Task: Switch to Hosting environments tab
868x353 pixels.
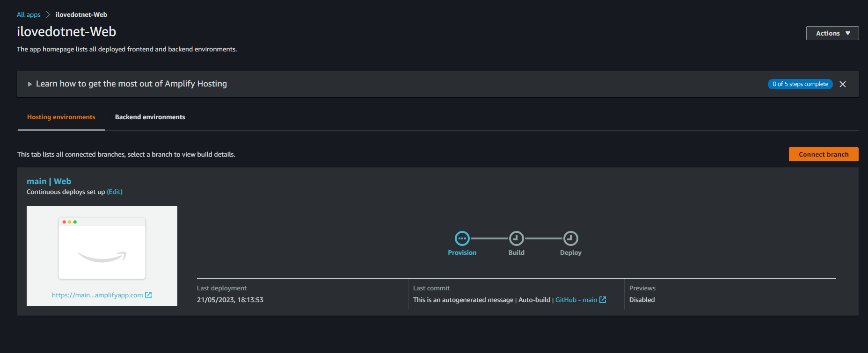Action: tap(61, 117)
